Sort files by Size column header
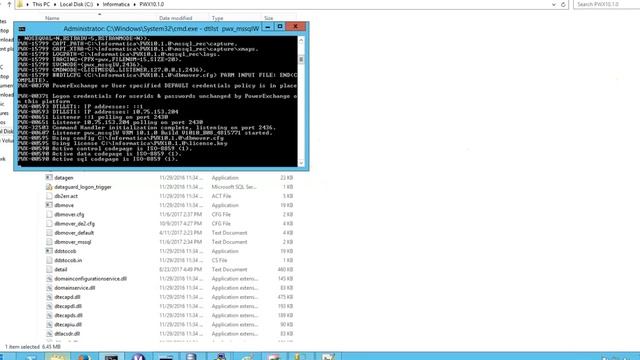The width and height of the screenshot is (640, 360). (x=269, y=18)
